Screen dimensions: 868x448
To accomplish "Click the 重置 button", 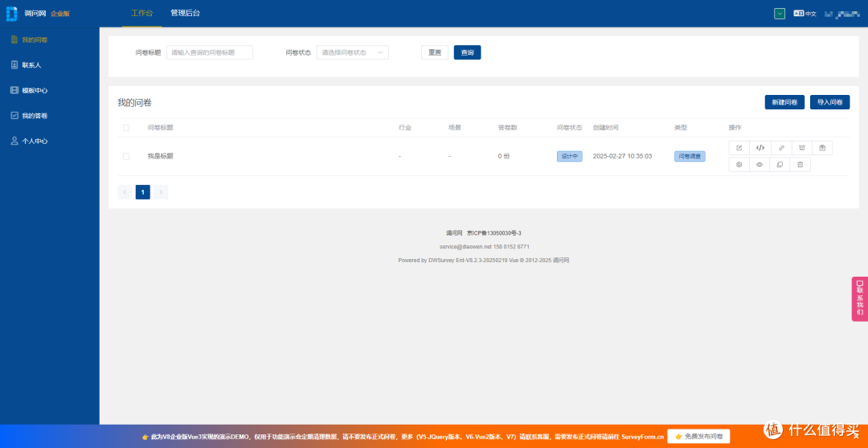I will (435, 52).
